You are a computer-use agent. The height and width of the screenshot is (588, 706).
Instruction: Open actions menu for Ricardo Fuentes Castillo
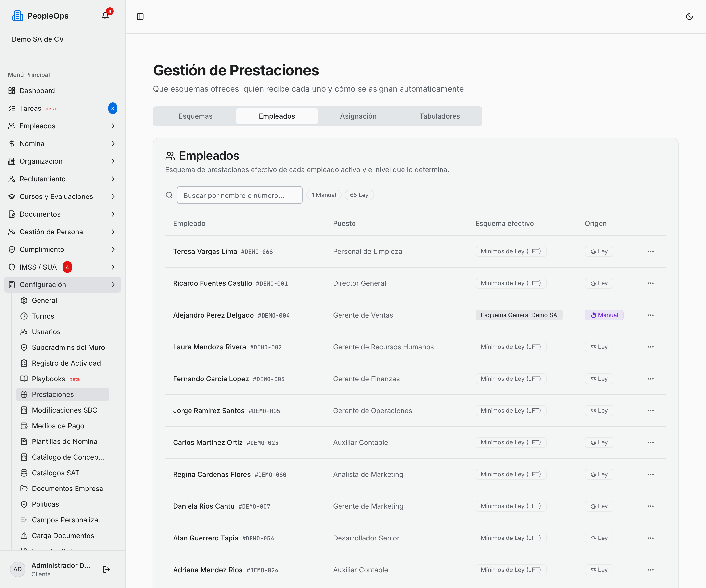click(x=650, y=283)
